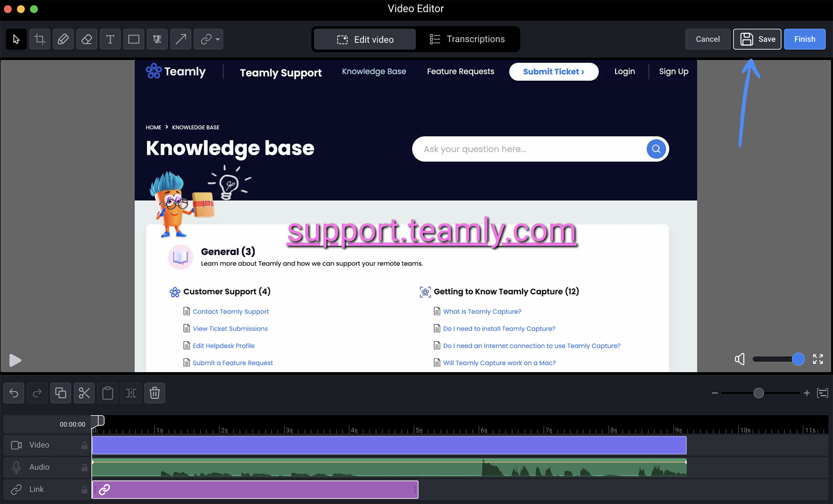Adjust the volume slider handle
Screen dimensions: 833x504
click(x=798, y=359)
